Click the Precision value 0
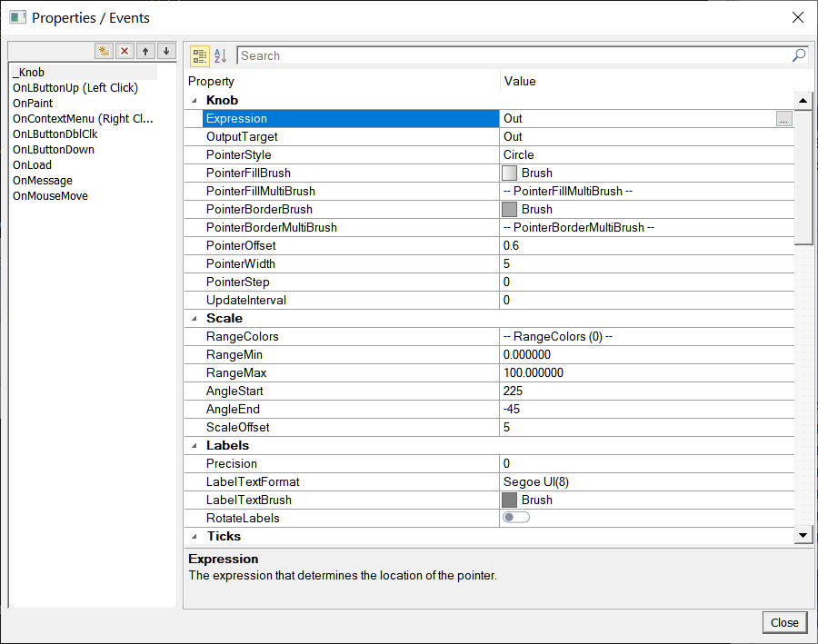This screenshot has width=818, height=644. pyautogui.click(x=506, y=464)
